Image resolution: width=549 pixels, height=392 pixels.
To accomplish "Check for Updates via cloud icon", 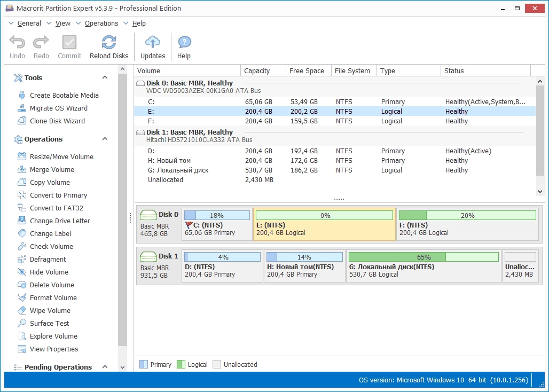I will click(153, 42).
